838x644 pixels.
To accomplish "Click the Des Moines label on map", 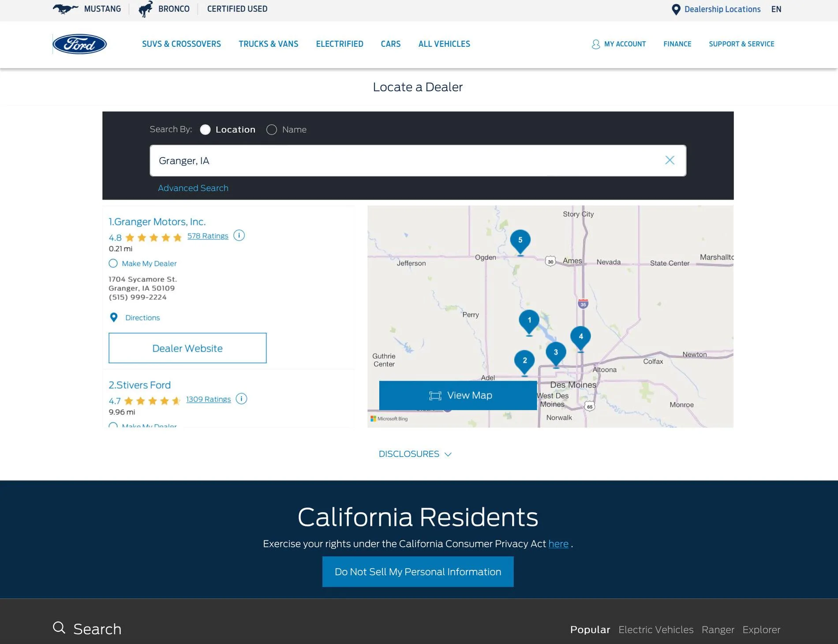I will tap(573, 385).
